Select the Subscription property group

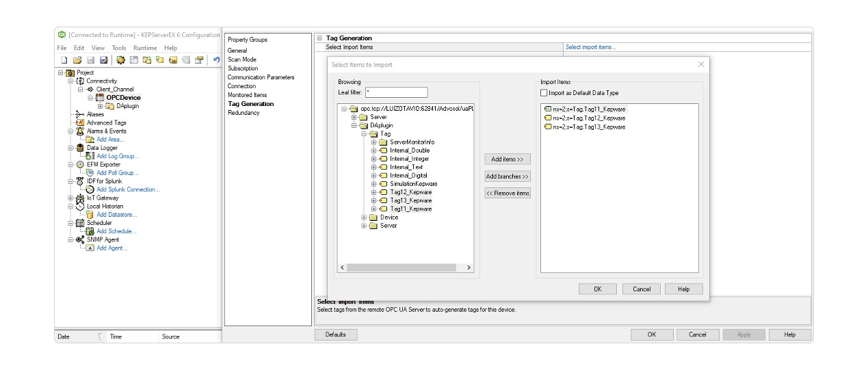pos(243,68)
